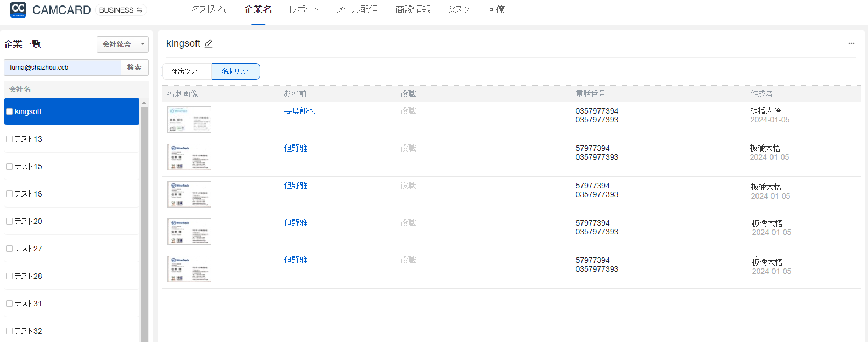Click the 名刺画像 column header

pyautogui.click(x=183, y=94)
